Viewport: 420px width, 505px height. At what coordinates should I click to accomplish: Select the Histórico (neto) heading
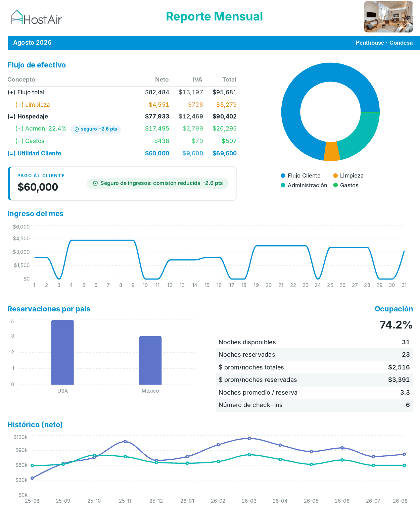(x=35, y=425)
